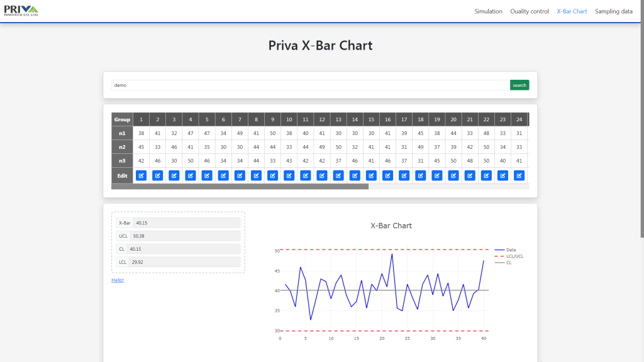The height and width of the screenshot is (362, 644).
Task: Click the edit icon for Group 15
Action: tap(371, 176)
